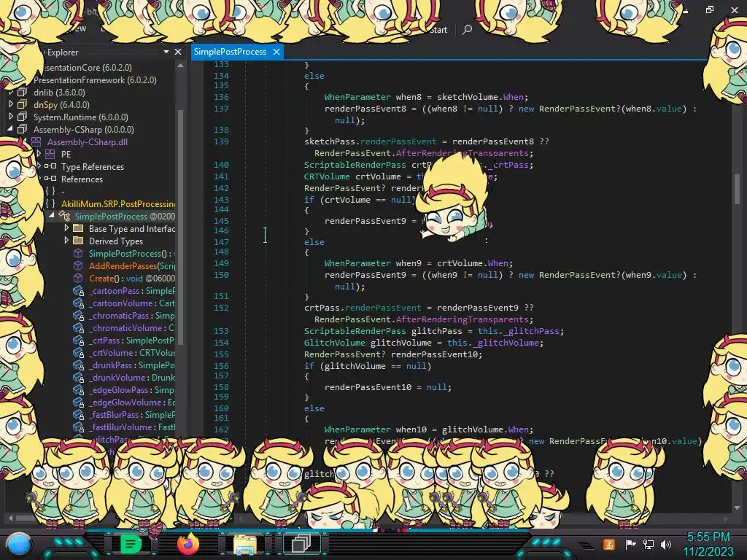Click WhenParameter type on line 149
Image resolution: width=747 pixels, height=560 pixels.
click(x=357, y=262)
